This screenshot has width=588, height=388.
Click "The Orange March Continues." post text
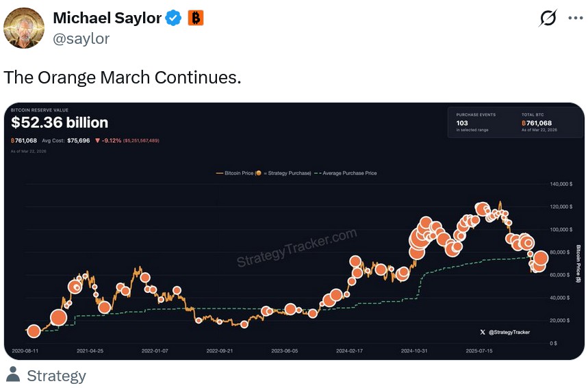(x=123, y=77)
